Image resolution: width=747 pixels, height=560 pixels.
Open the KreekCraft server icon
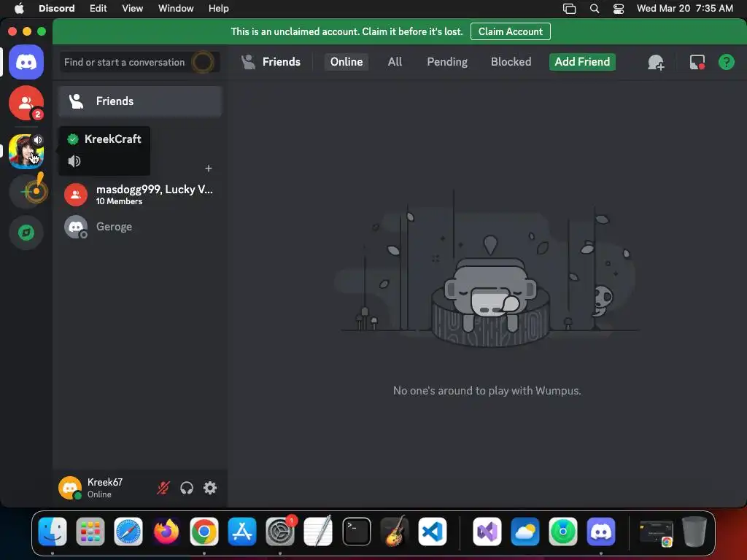26,152
